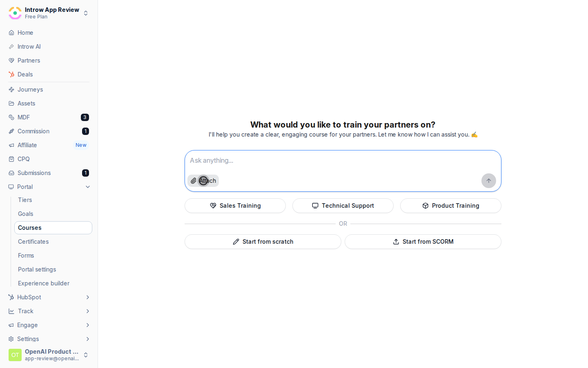Click the OT user avatar
Viewport: 588px width, 368px height.
point(15,355)
